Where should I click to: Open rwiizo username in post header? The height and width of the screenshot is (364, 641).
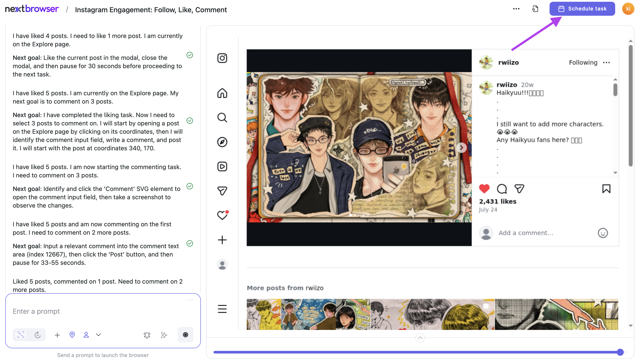(508, 62)
